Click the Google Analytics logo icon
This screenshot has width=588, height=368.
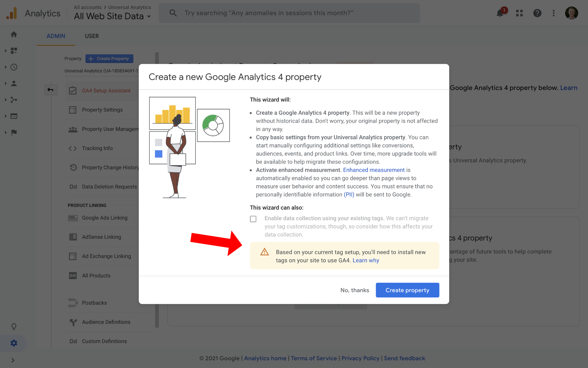pos(12,13)
